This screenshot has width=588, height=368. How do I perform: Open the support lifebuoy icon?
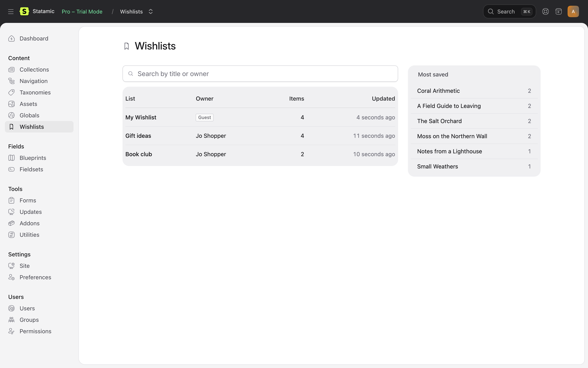[545, 11]
